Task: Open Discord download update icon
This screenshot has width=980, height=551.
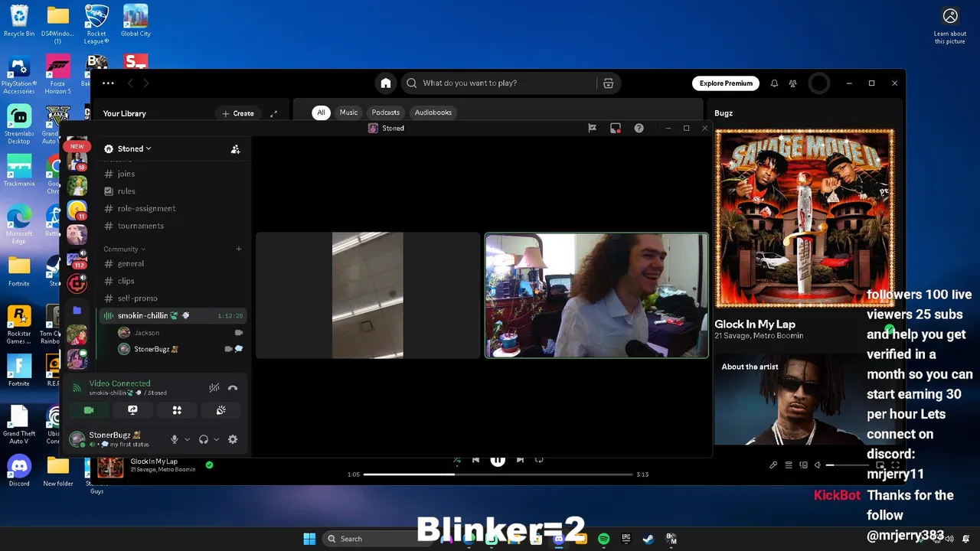Action: point(615,128)
